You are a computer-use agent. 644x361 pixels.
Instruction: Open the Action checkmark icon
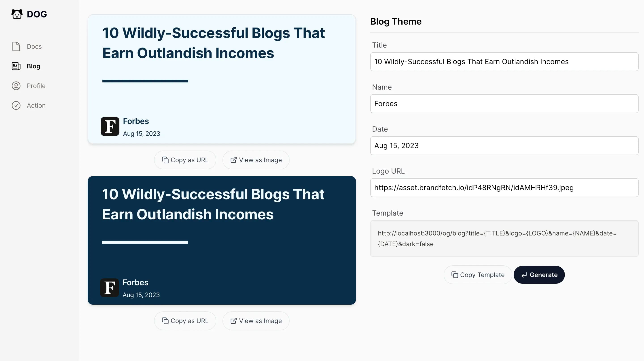point(16,105)
